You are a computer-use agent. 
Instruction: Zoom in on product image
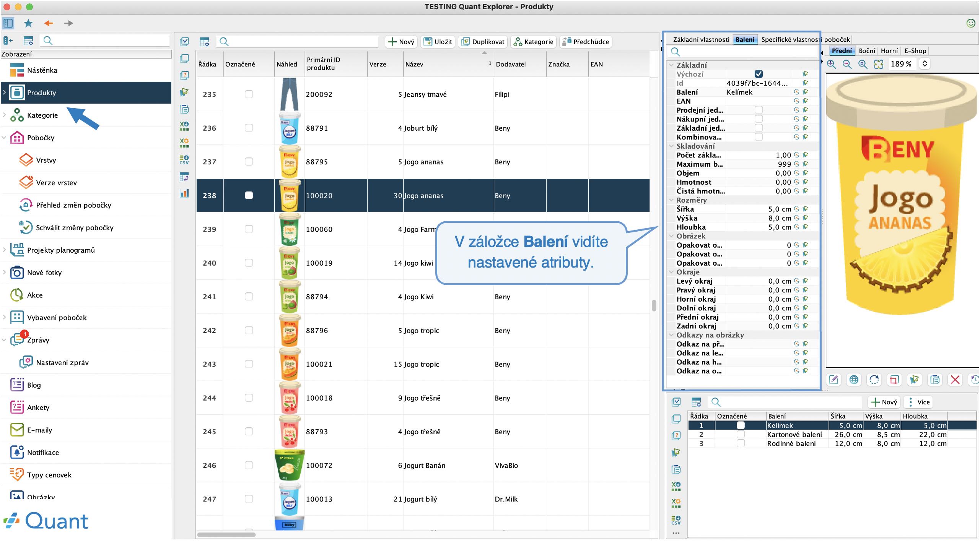831,64
